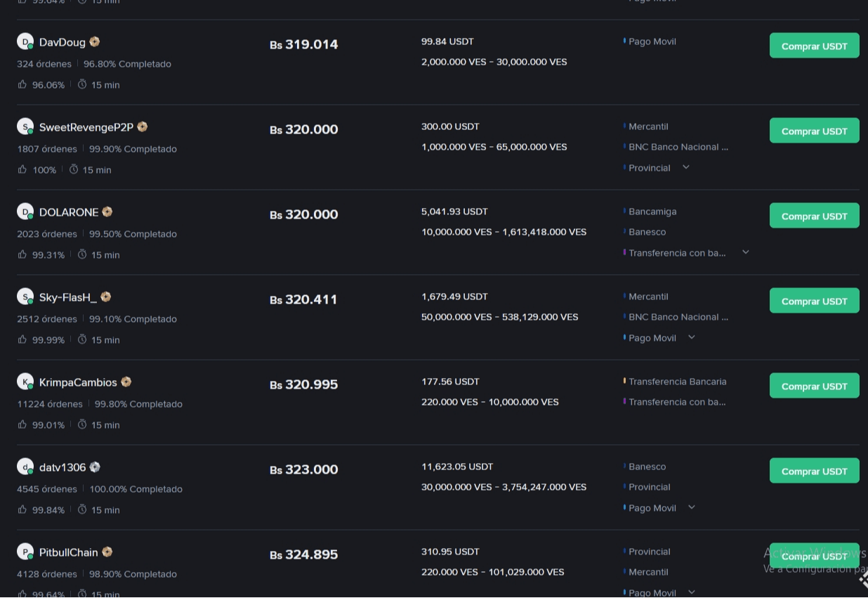
Task: Click PitbullChain's merchant badge icon
Action: (x=107, y=552)
